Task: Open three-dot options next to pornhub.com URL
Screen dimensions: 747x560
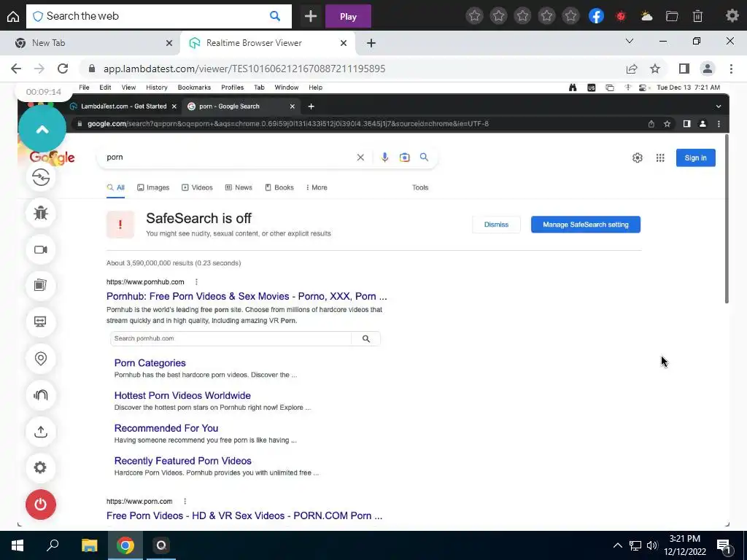Action: tap(196, 282)
